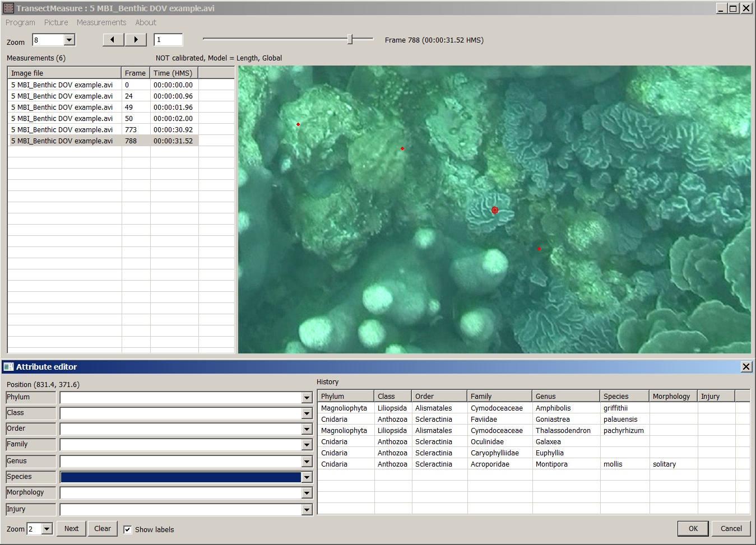756x545 pixels.
Task: Open the Injury dropdown
Action: pos(306,509)
